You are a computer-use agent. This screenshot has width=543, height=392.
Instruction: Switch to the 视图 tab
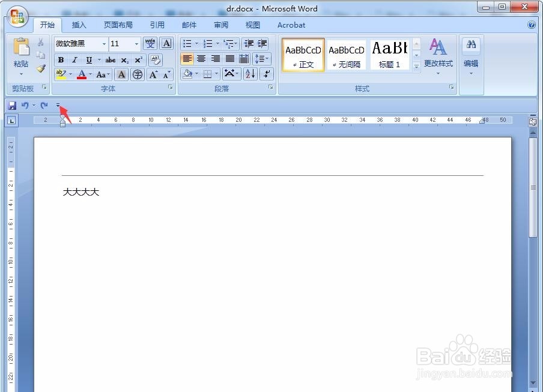pos(253,25)
